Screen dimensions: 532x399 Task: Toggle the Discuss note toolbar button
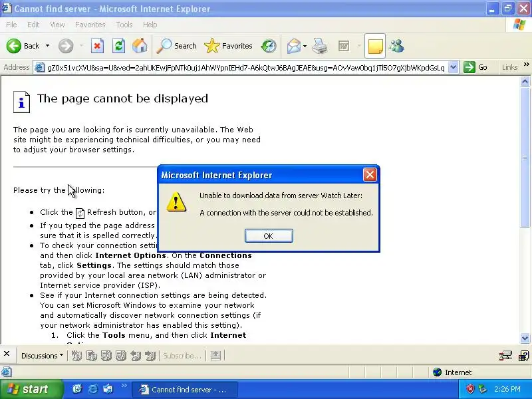point(375,46)
